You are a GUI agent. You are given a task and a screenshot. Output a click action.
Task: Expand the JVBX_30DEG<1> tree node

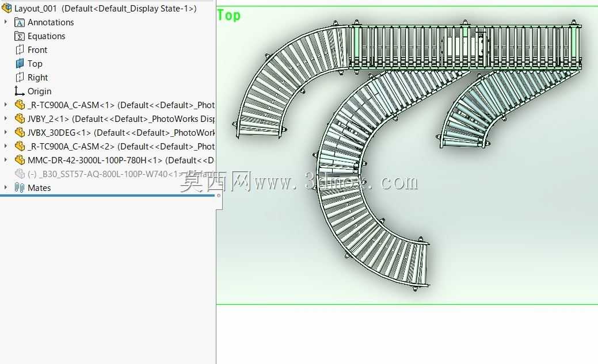(5, 132)
